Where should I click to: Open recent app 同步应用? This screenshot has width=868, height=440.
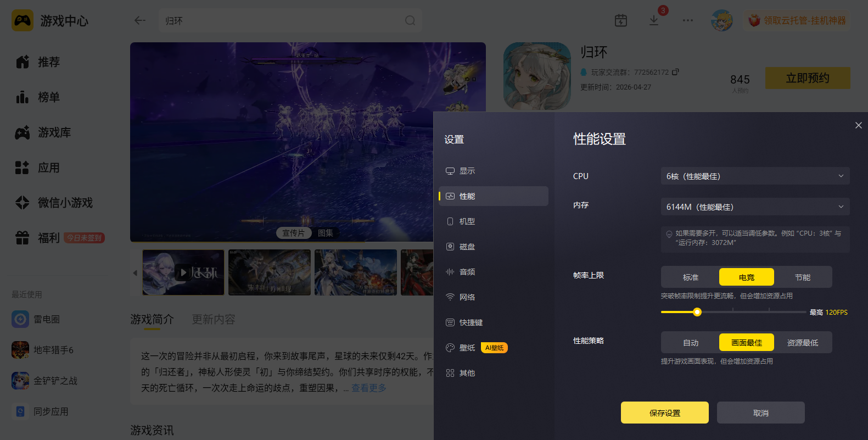pyautogui.click(x=40, y=411)
